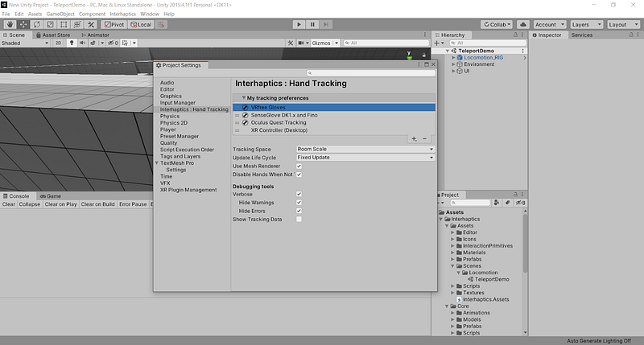The height and width of the screenshot is (345, 644).
Task: Toggle Clear on Play in Console
Action: tap(61, 204)
